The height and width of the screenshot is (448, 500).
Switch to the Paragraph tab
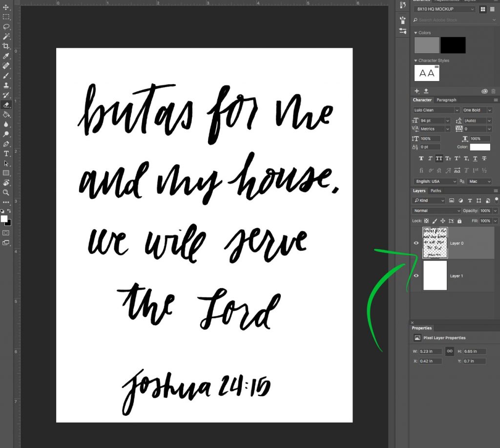pyautogui.click(x=447, y=100)
